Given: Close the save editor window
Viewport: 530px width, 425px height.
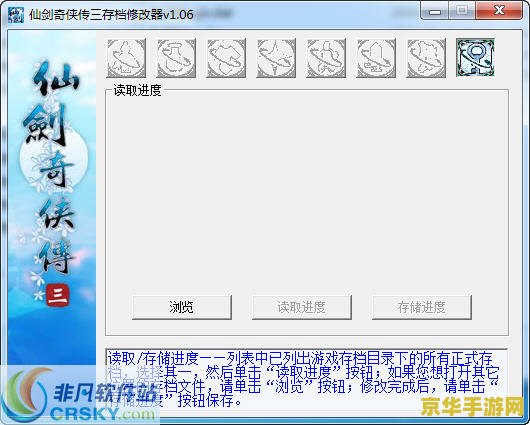Looking at the screenshot, I should point(499,11).
